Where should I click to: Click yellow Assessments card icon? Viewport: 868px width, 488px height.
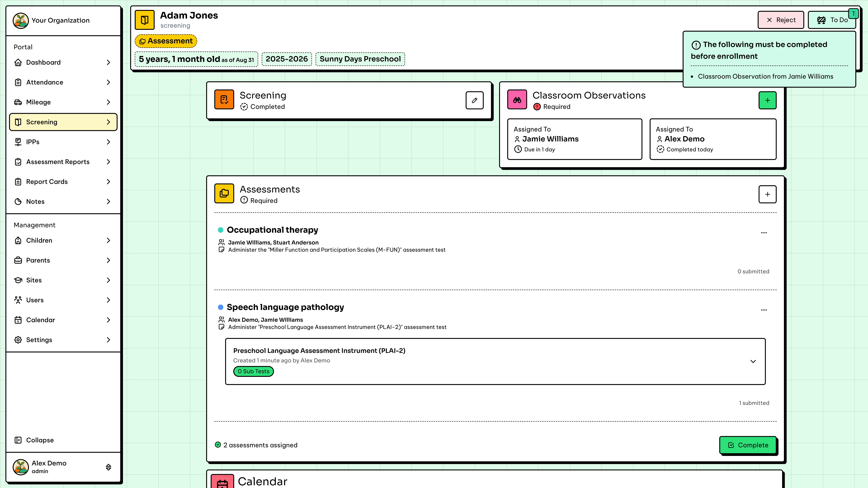pyautogui.click(x=224, y=193)
